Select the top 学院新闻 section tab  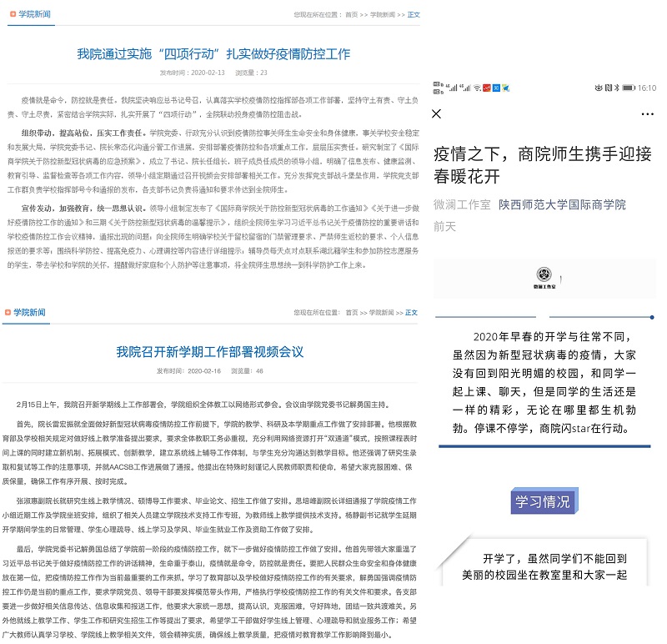[33, 15]
